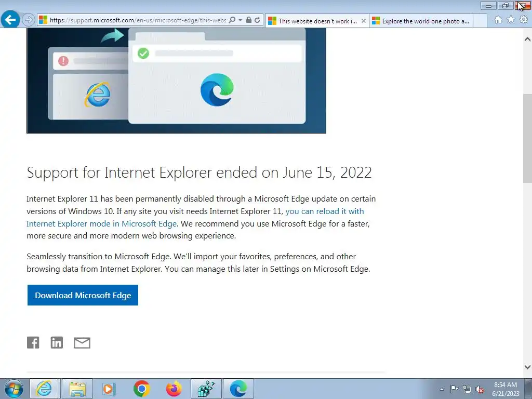532x399 pixels.
Task: Click the Microsoft favicon in the address bar
Action: tap(43, 20)
